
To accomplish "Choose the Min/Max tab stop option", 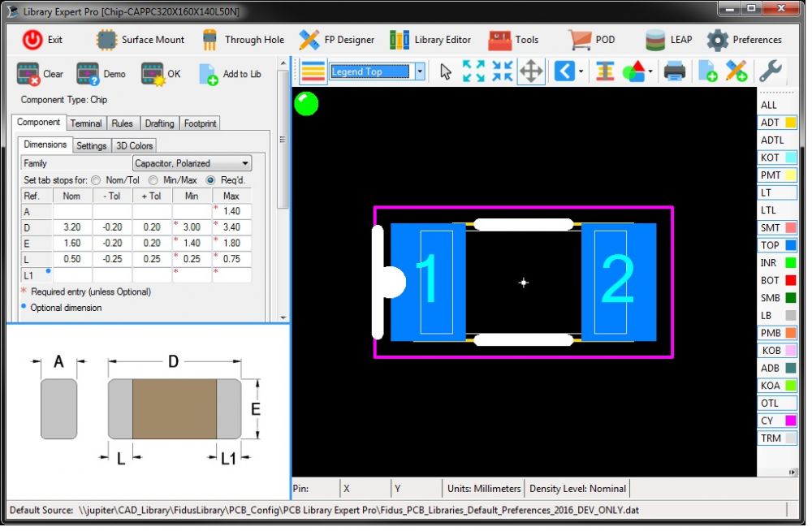I will [153, 179].
